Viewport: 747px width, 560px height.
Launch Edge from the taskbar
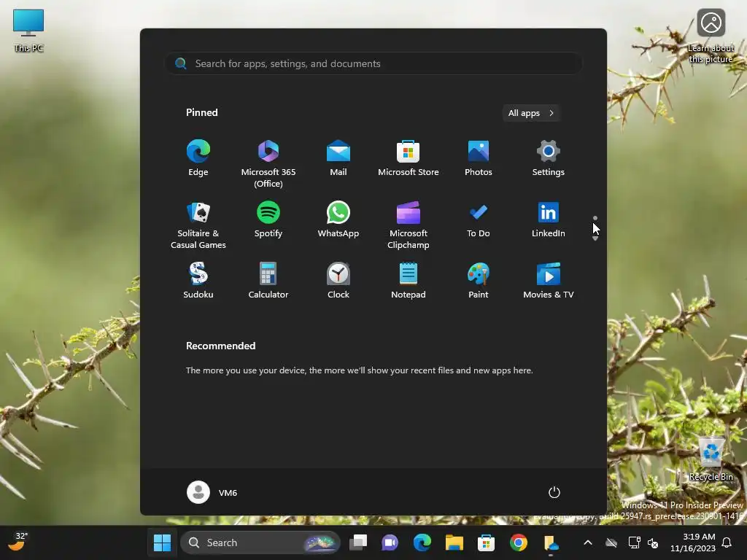coord(422,542)
